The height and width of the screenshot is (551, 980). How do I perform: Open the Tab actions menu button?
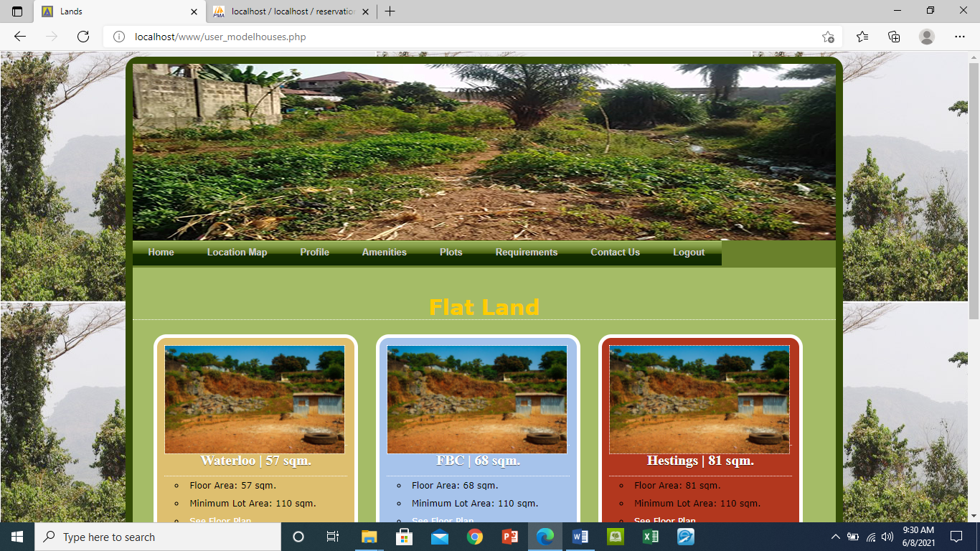17,11
